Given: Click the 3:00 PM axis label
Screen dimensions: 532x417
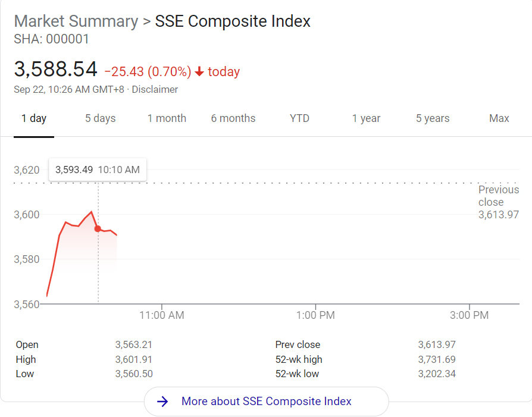Looking at the screenshot, I should (x=469, y=315).
